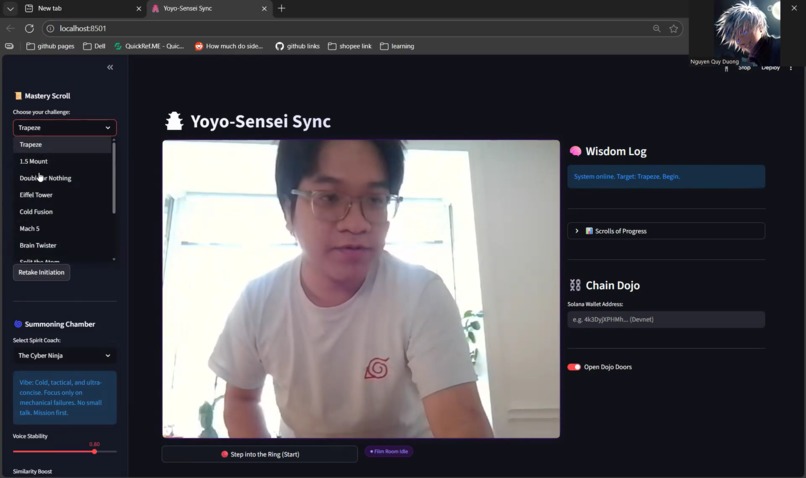
Task: Toggle the Open Dojo Doors switch
Action: point(574,367)
